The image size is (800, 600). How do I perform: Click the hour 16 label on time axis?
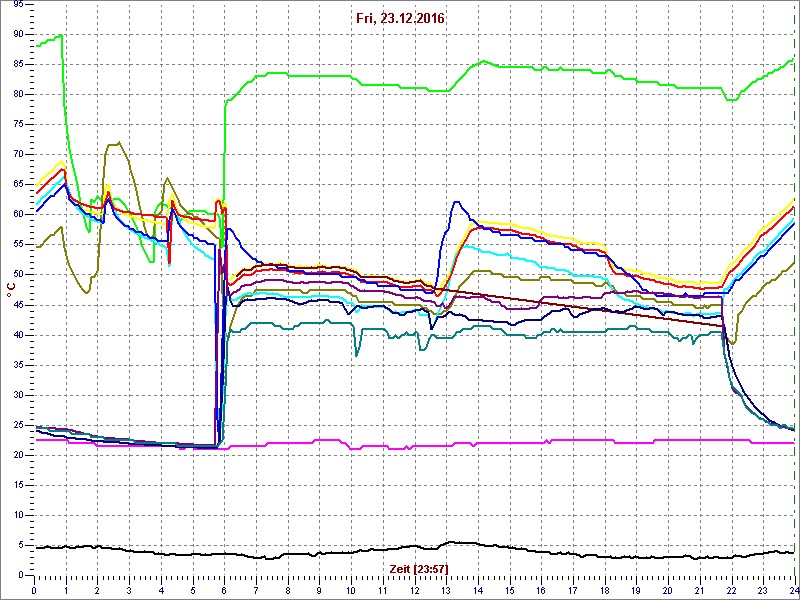(541, 590)
